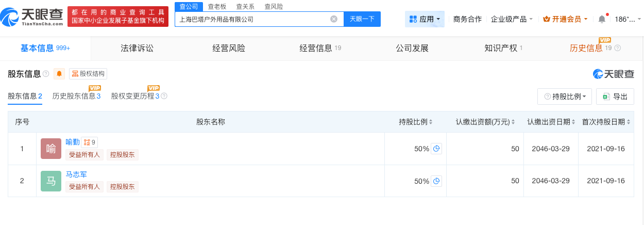
Task: Click the help icon beside 股权变更历程
Action: (164, 96)
